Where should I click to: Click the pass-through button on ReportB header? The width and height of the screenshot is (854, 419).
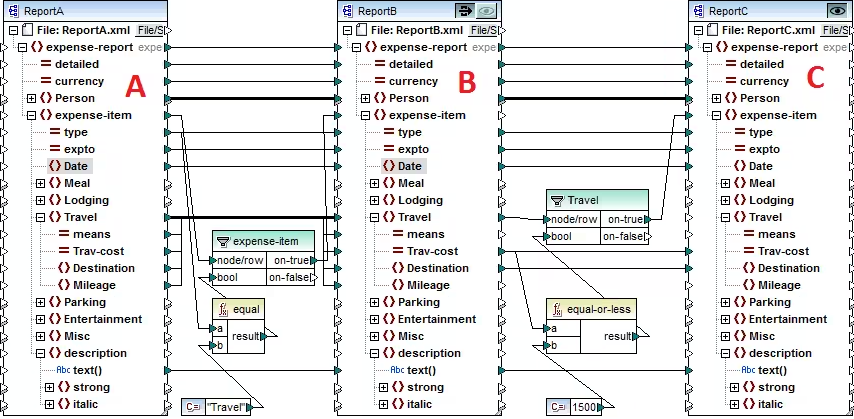[x=465, y=10]
